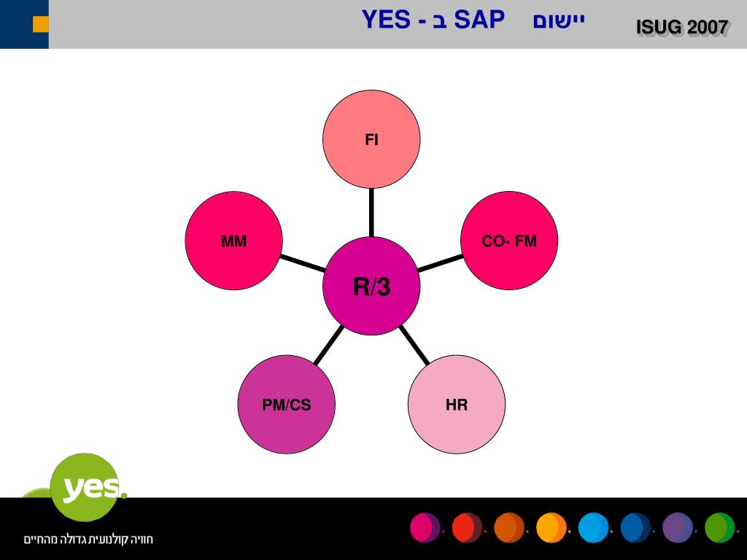
Task: Select the FI module circle
Action: click(371, 139)
